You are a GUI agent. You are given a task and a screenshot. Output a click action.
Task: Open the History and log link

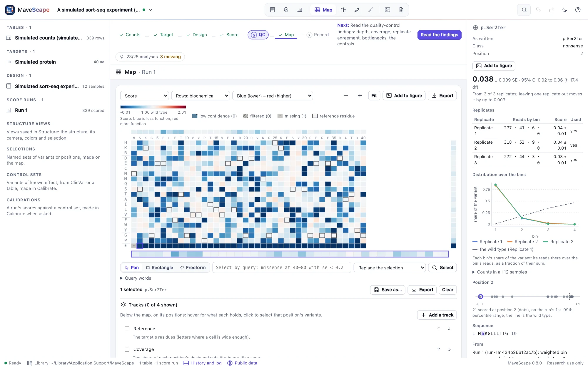point(203,363)
